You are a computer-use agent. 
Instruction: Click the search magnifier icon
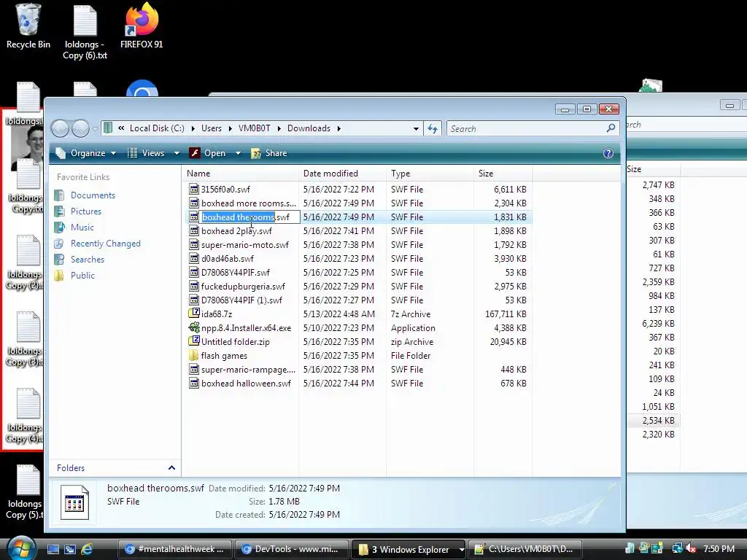[611, 128]
